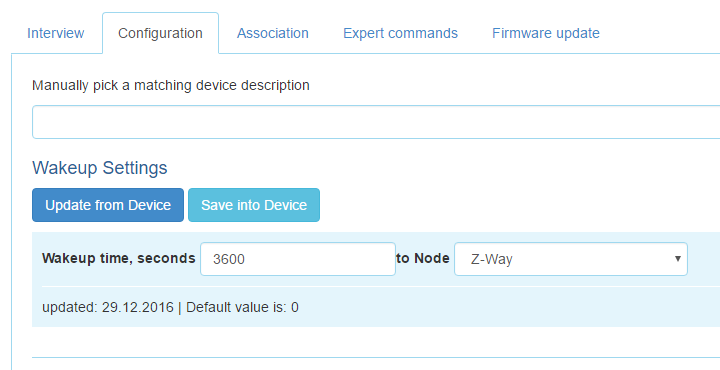Select the Configuration tab
The height and width of the screenshot is (370, 720).
[160, 33]
